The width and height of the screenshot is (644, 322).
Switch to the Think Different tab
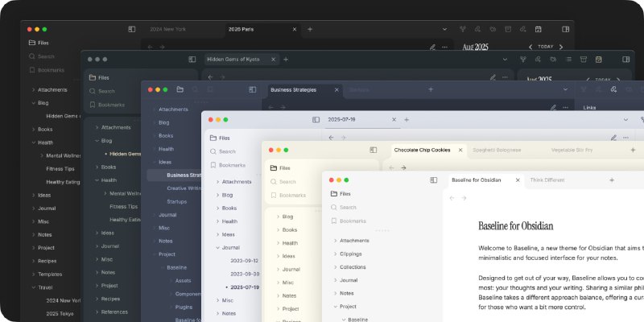[547, 180]
